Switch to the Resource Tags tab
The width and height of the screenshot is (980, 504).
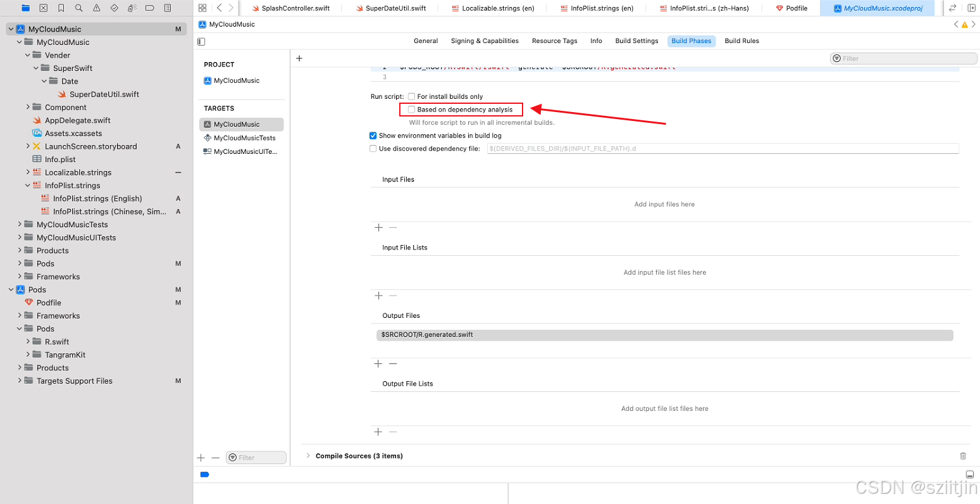554,41
